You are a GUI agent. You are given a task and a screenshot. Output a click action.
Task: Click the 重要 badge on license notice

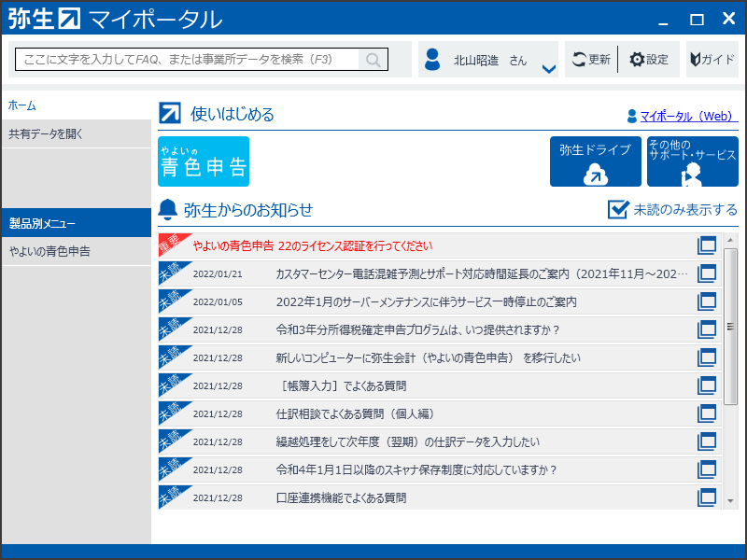[x=171, y=244]
